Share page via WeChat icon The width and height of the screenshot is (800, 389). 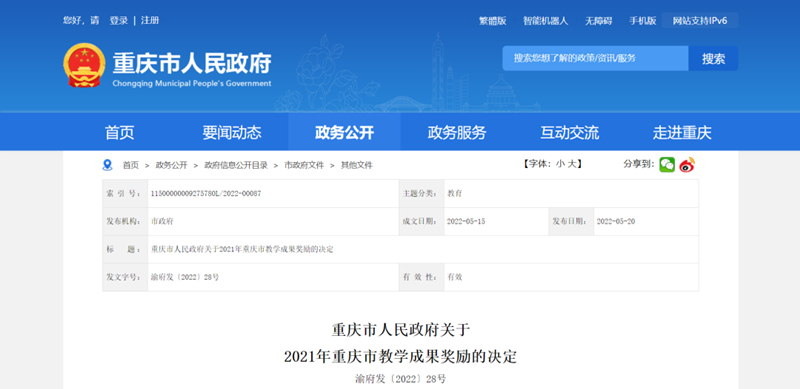(x=667, y=164)
